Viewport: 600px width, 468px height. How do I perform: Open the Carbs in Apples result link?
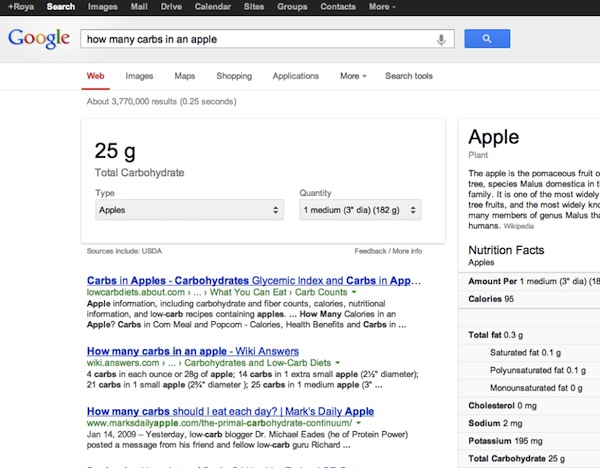[254, 280]
